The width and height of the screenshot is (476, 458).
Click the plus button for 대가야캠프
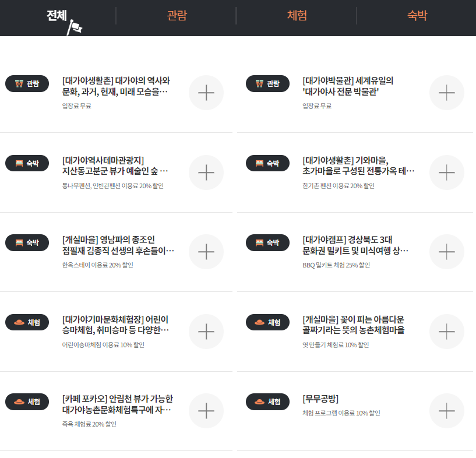tap(446, 252)
